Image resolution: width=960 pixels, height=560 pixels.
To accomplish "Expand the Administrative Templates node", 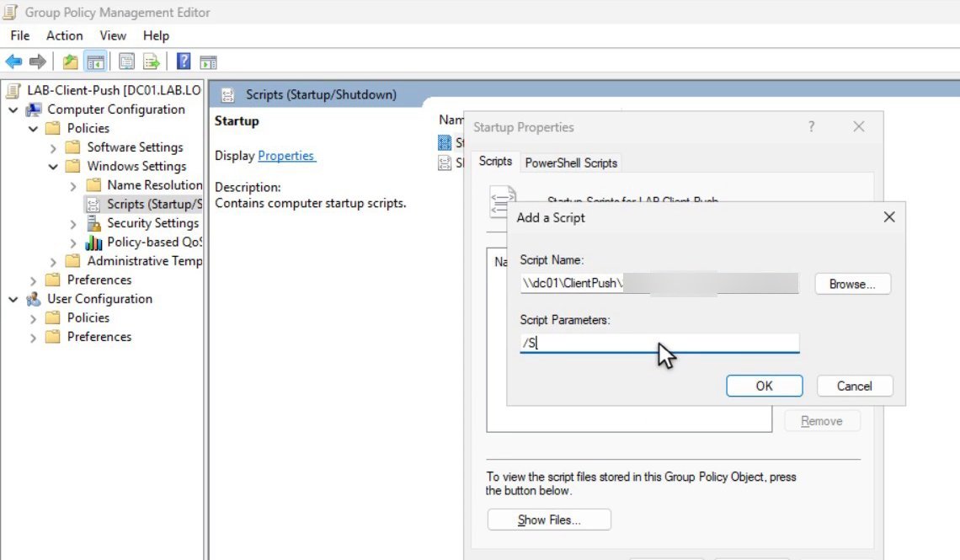I will click(53, 262).
